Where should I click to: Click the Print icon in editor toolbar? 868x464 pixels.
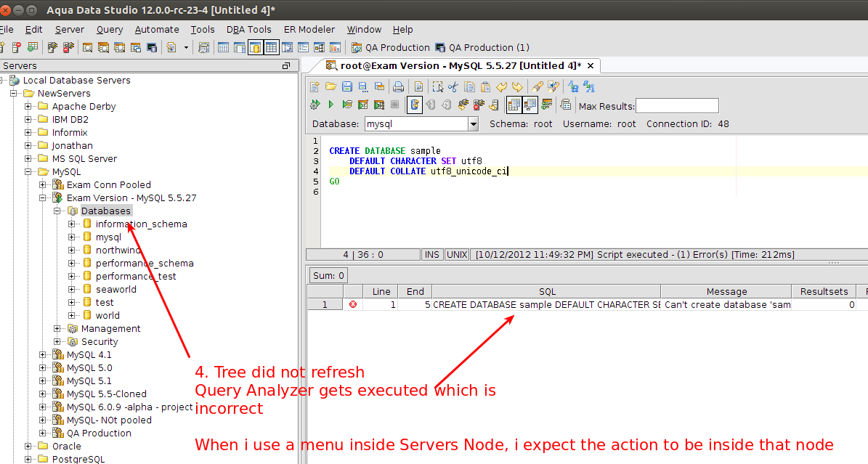[x=398, y=87]
